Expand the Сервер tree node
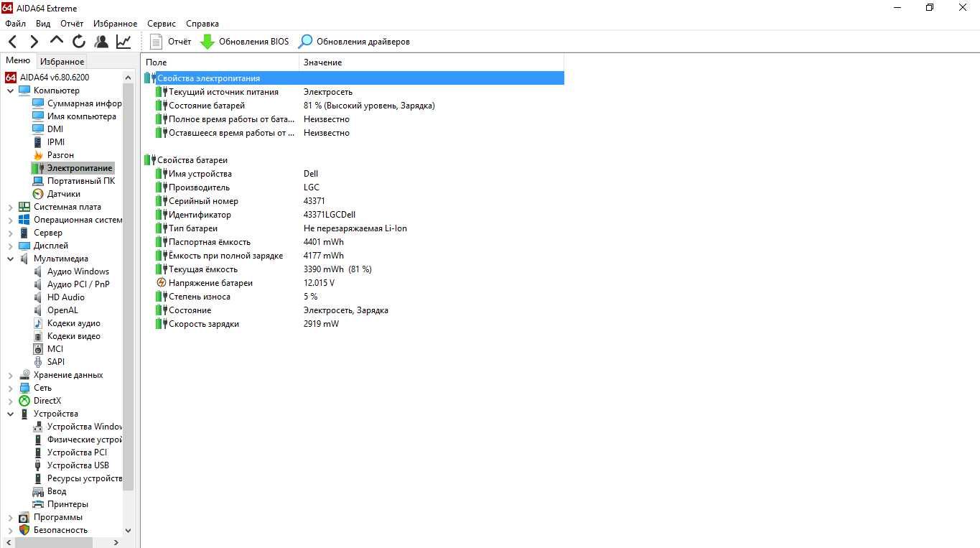The height and width of the screenshot is (548, 980). point(11,233)
